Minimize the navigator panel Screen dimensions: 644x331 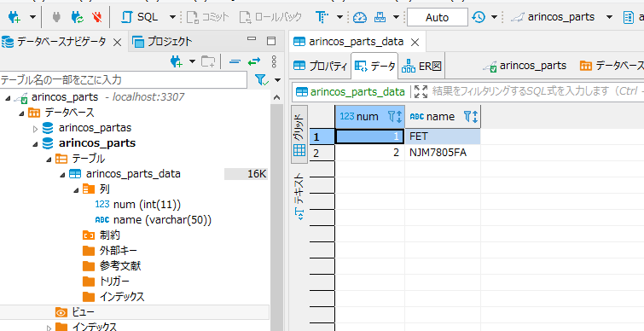(252, 39)
